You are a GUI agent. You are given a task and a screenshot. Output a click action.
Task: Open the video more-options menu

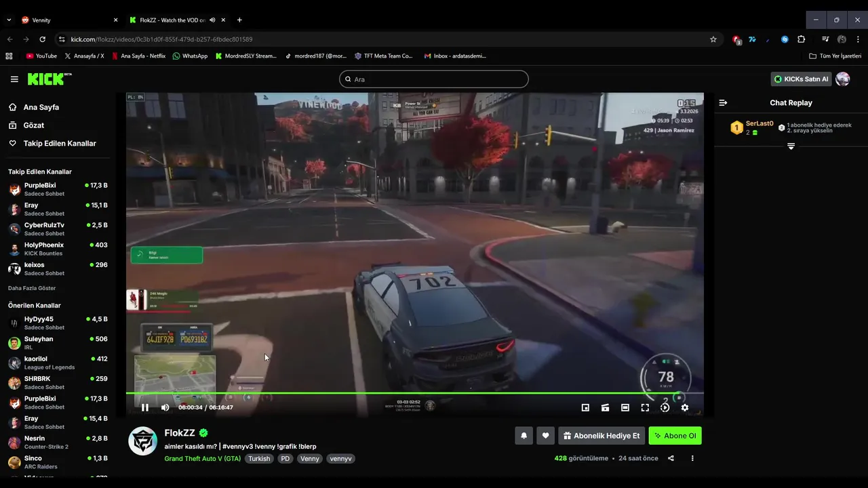pos(692,458)
